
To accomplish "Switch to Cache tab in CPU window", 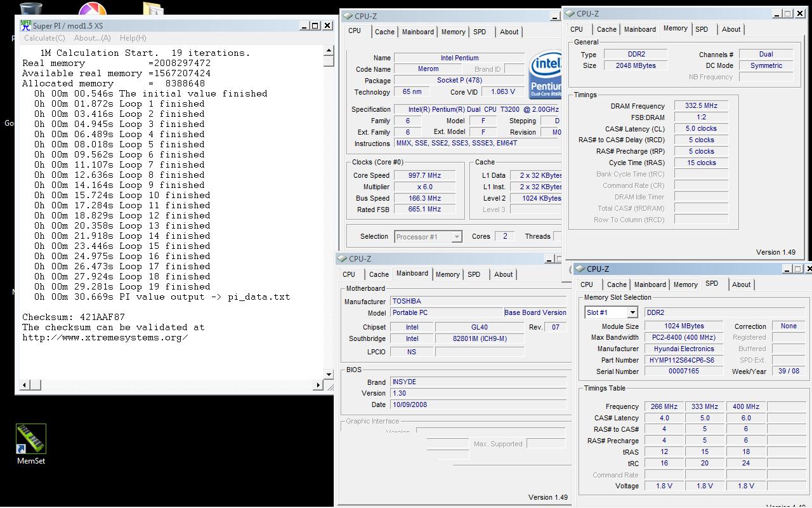I will (x=384, y=32).
